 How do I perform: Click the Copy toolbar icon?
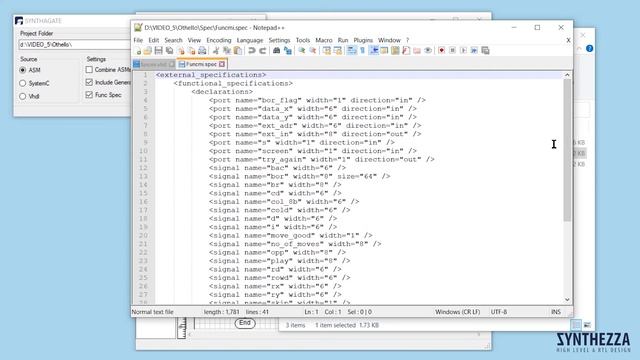pos(227,51)
